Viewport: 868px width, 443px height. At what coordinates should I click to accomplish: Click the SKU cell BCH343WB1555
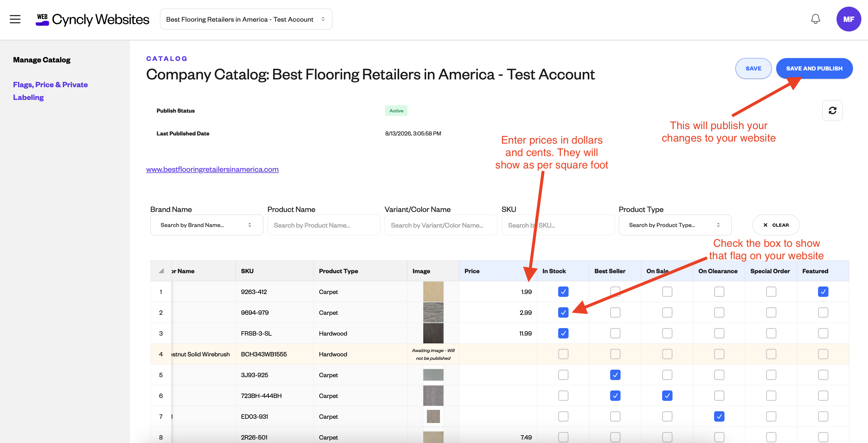275,354
